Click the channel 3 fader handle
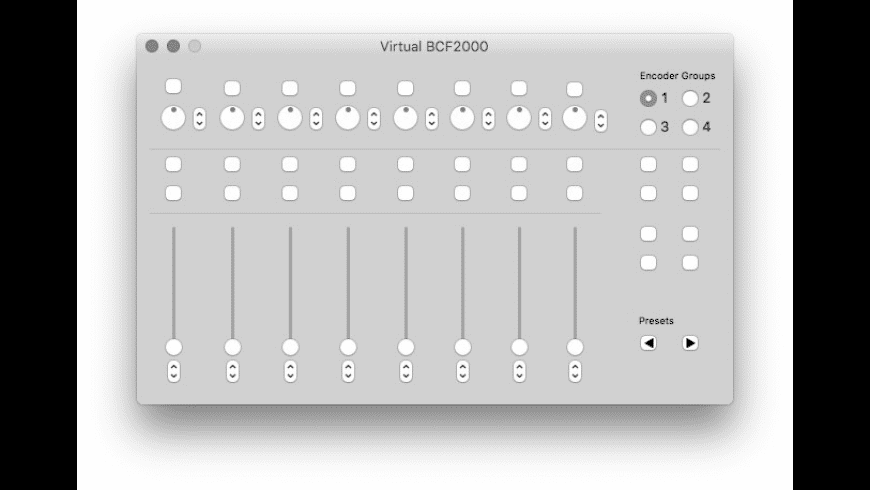The image size is (870, 490). [x=290, y=347]
